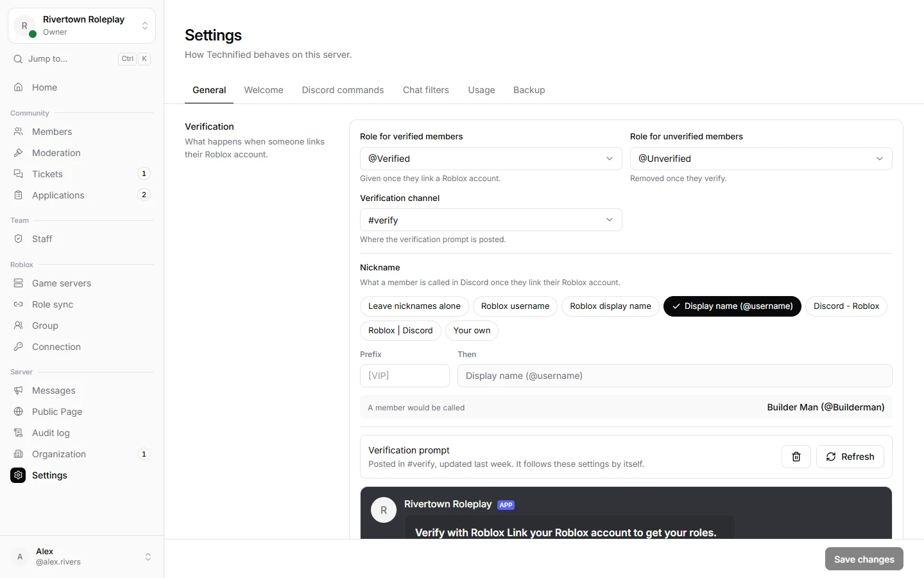Click the 'Jump to...' search box
The image size is (924, 578).
click(81, 59)
